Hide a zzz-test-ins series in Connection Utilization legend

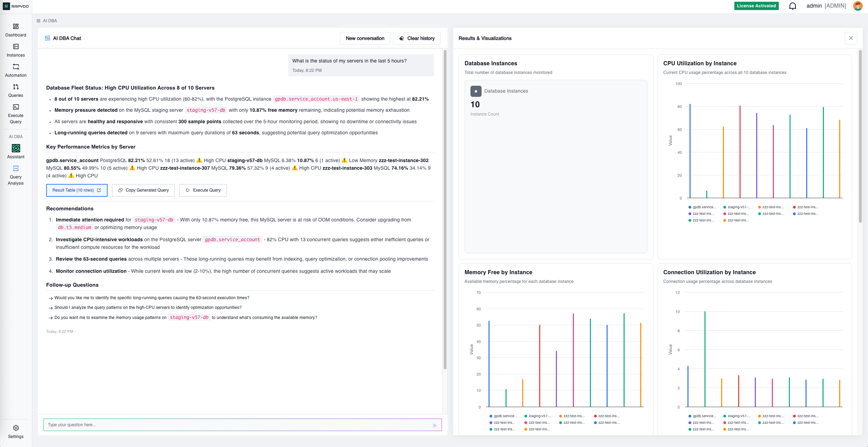click(x=773, y=416)
